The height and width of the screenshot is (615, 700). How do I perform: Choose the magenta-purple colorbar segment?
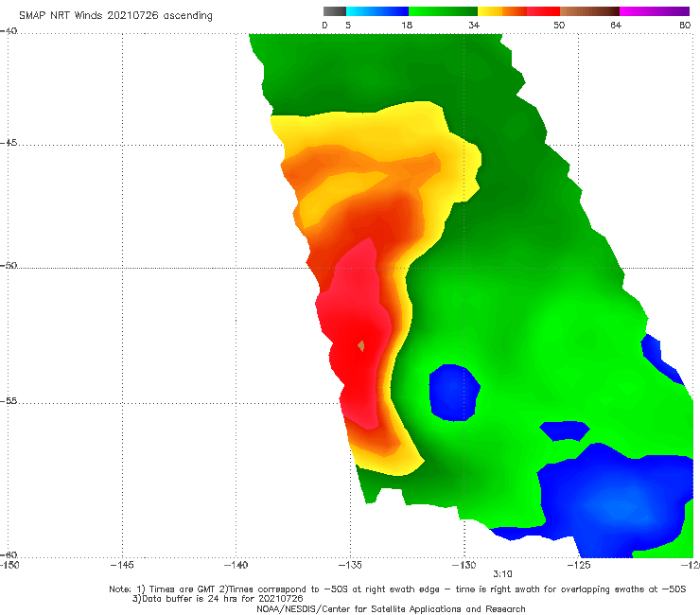pos(655,11)
